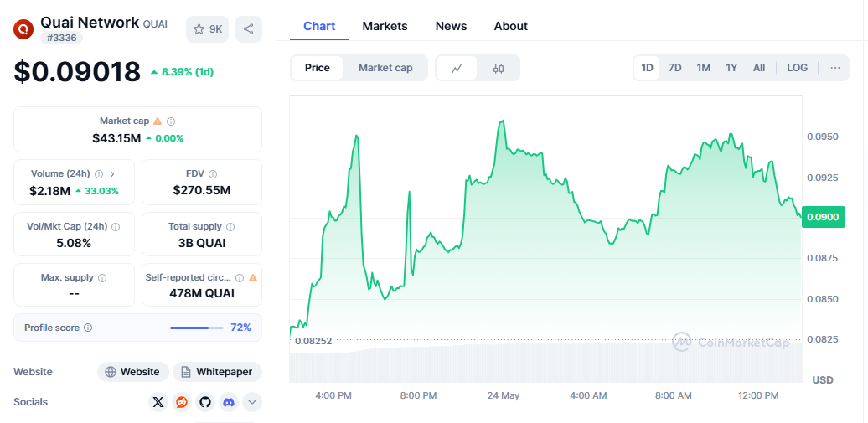Open GitHub social icon
Screen dimensions: 868x423
pyautogui.click(x=204, y=403)
